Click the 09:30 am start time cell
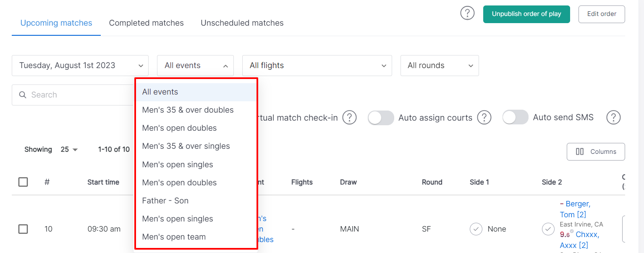The width and height of the screenshot is (644, 253). click(104, 229)
